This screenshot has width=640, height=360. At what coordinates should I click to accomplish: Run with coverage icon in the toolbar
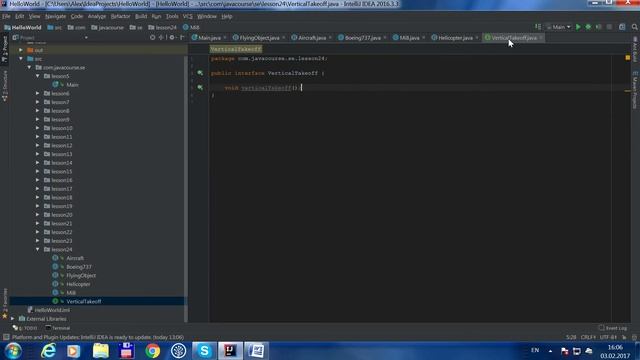598,27
